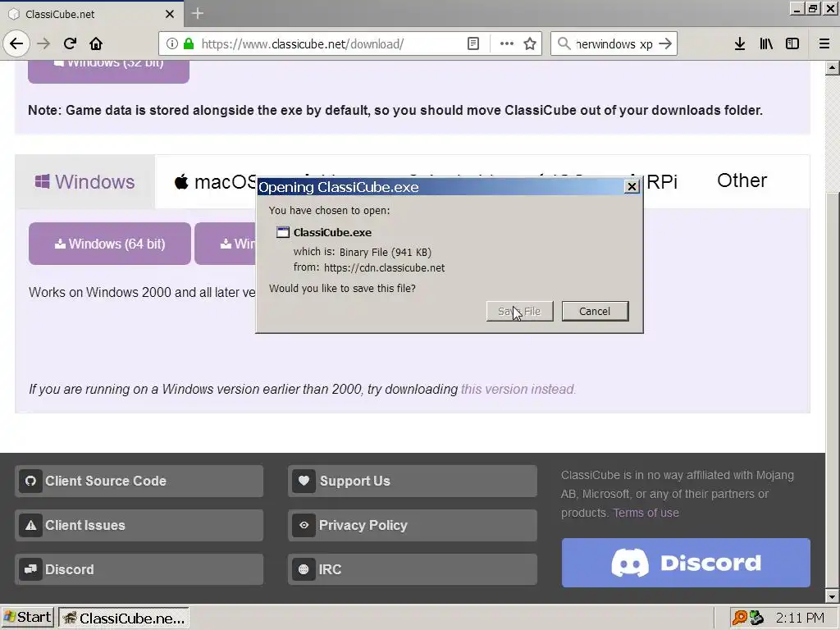
Task: Click warning icon beside Client Issues
Action: (30, 525)
